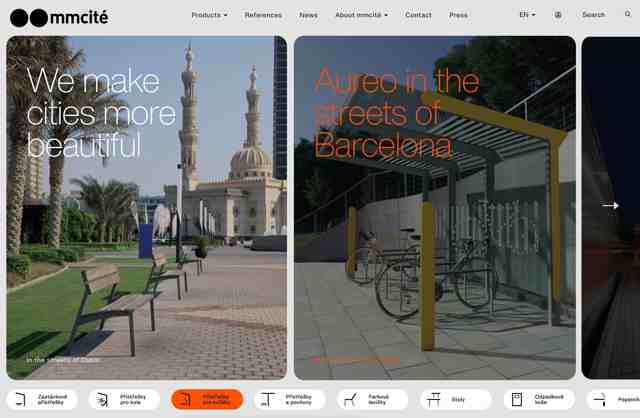This screenshot has width=640, height=418.
Task: Select the Stoly tables category pill
Action: tap(456, 399)
